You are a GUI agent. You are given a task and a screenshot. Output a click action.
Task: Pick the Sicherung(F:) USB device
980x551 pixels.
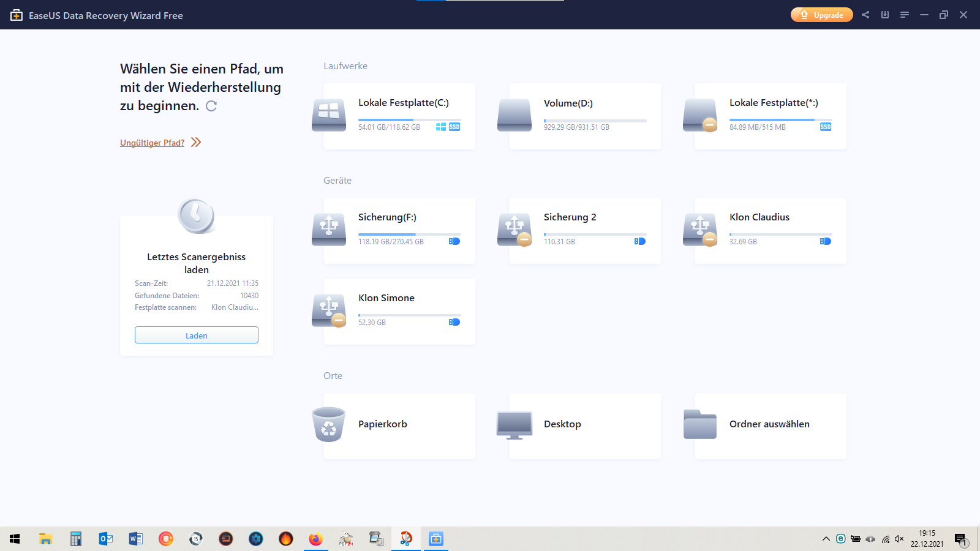coord(399,231)
